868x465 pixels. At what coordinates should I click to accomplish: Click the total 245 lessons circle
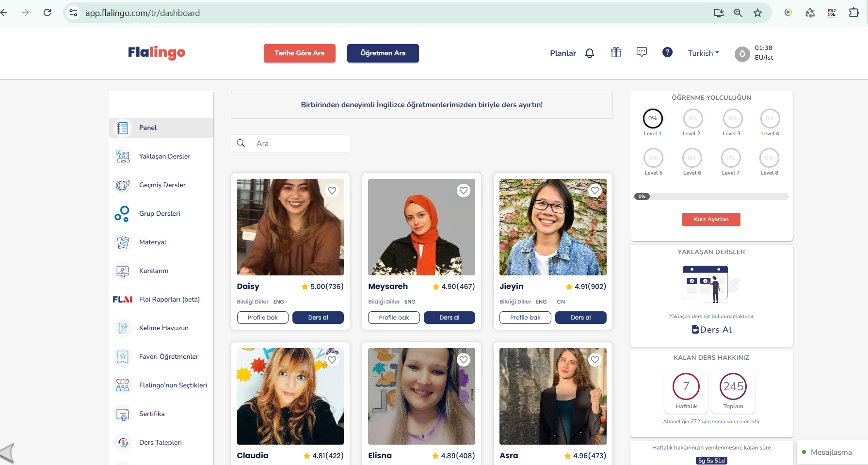pyautogui.click(x=733, y=386)
